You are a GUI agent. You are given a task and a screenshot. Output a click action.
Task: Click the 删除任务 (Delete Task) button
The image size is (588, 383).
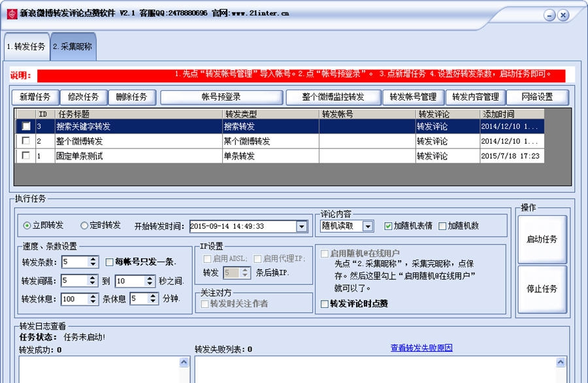point(131,97)
